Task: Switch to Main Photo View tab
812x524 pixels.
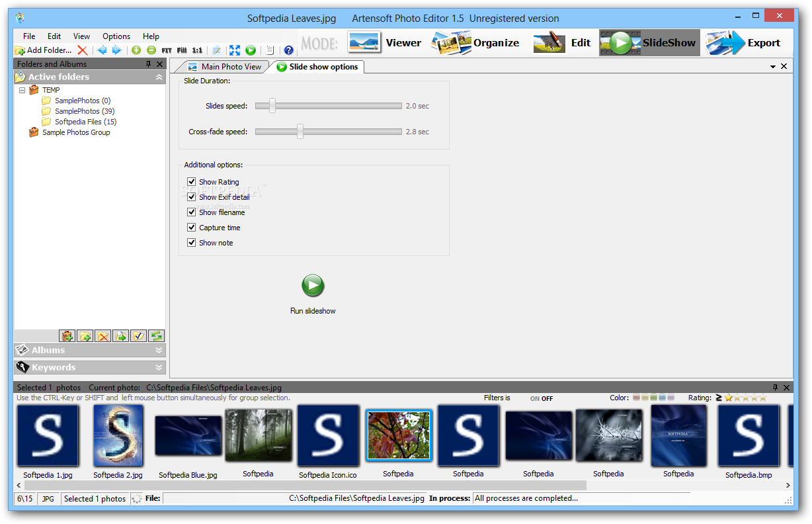Action: click(x=225, y=67)
